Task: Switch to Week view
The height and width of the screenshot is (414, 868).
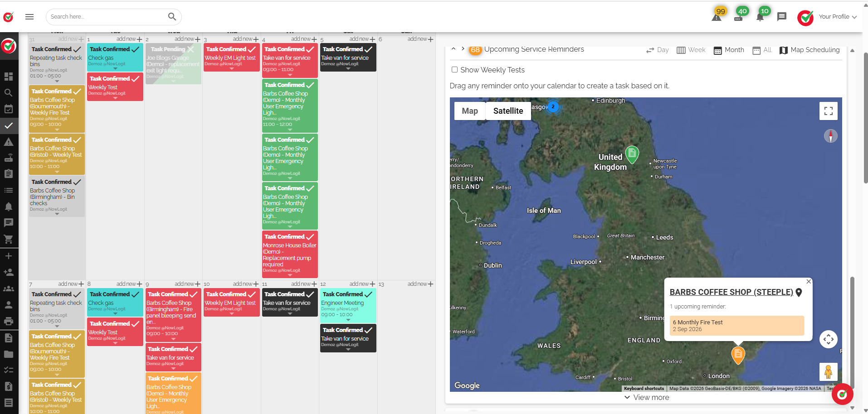Action: click(x=691, y=50)
